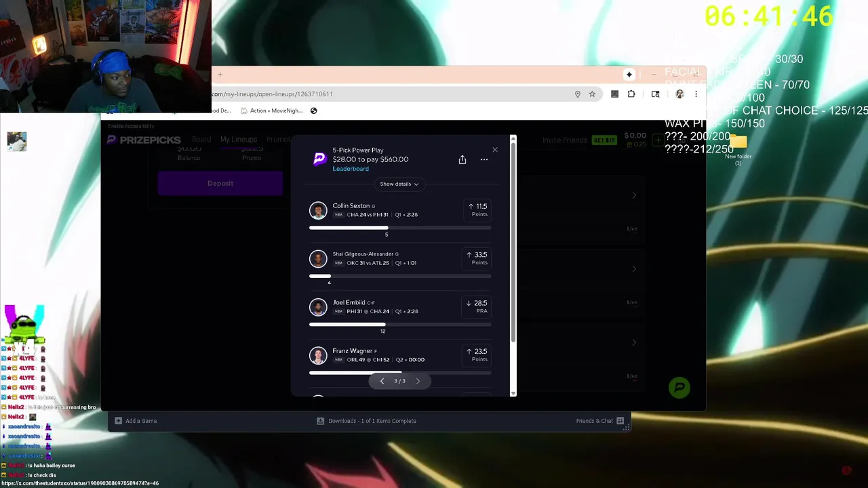Click the plus add-funds icon in header
The image size is (868, 488).
coord(657,140)
